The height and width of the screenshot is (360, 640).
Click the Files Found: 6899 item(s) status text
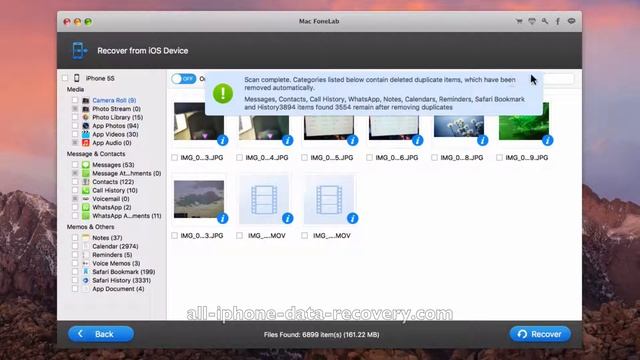click(x=321, y=335)
